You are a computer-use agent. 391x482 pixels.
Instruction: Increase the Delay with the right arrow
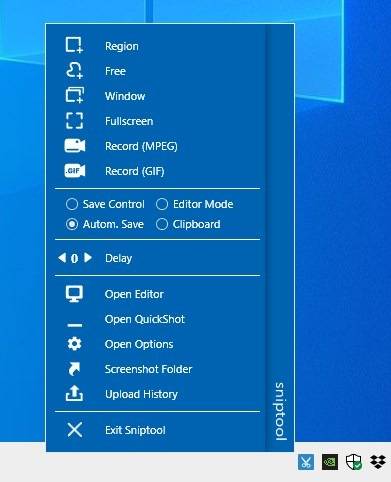(x=88, y=257)
